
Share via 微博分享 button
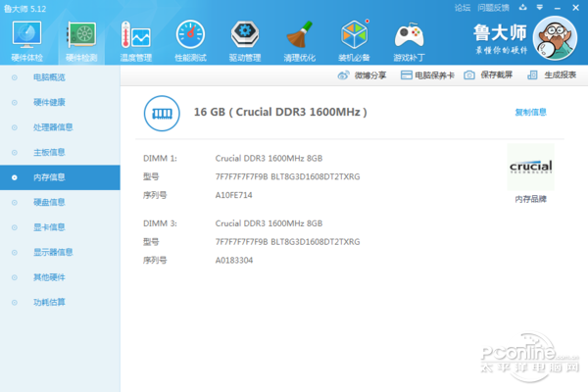[364, 74]
